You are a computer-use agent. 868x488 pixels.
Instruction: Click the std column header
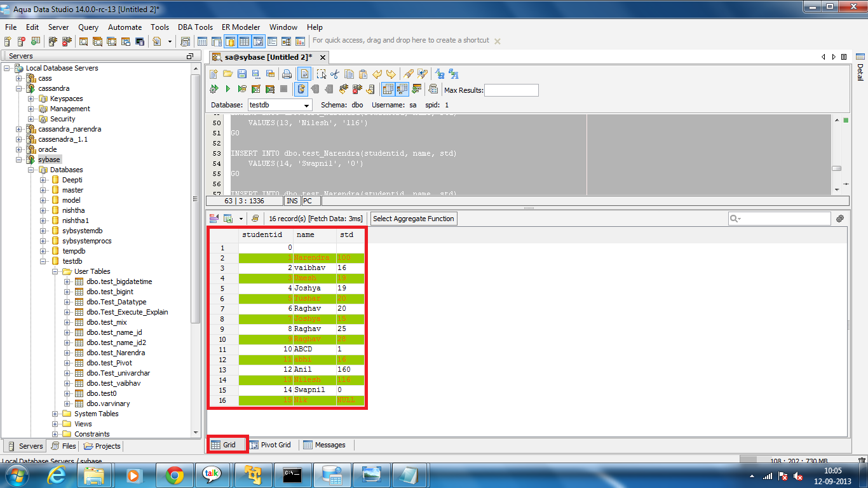tap(351, 234)
